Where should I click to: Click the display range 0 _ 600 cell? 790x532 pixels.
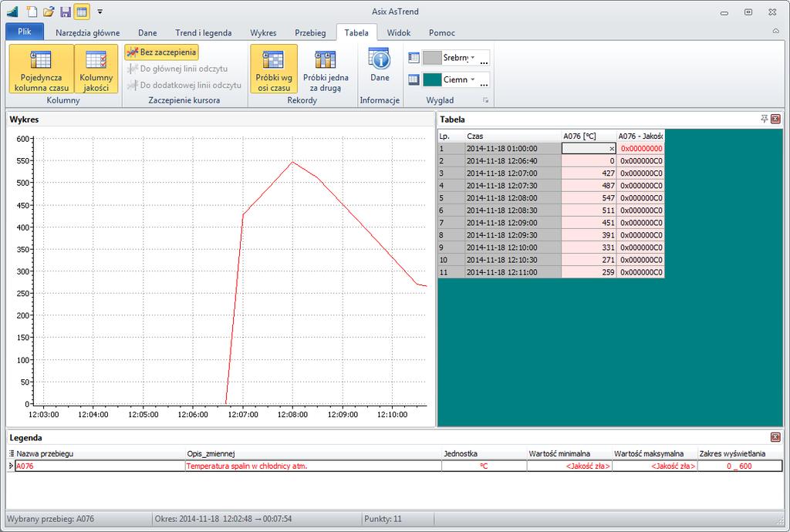click(739, 466)
